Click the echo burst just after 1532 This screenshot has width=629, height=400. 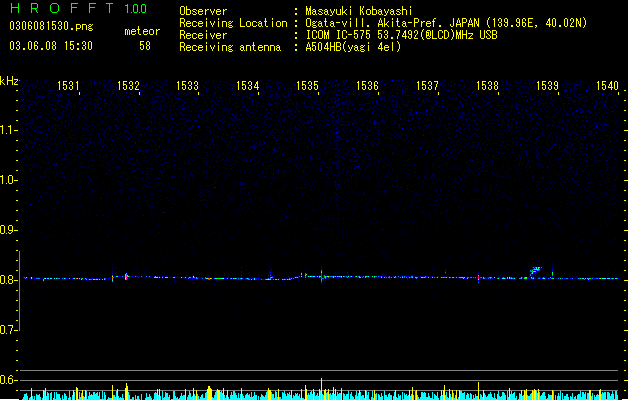126,276
